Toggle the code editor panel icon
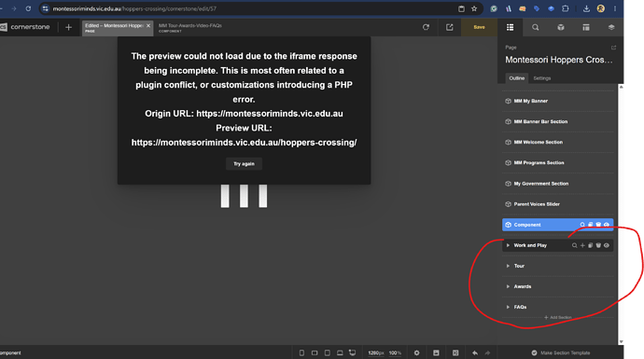The height and width of the screenshot is (359, 644). (x=455, y=352)
